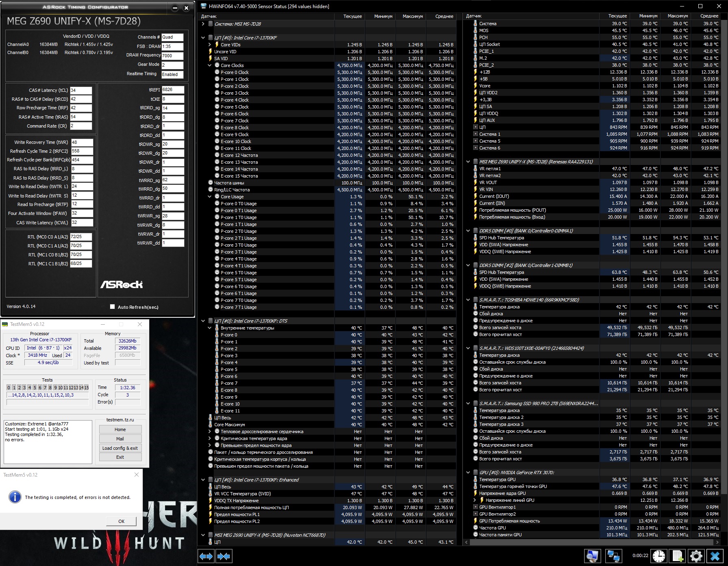Screen dimensions: 728x566
Task: Click the left Текущее column header
Action: [350, 16]
